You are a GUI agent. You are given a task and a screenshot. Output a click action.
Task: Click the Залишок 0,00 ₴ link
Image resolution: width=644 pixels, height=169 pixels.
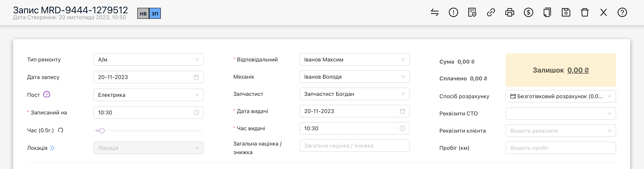click(x=578, y=70)
